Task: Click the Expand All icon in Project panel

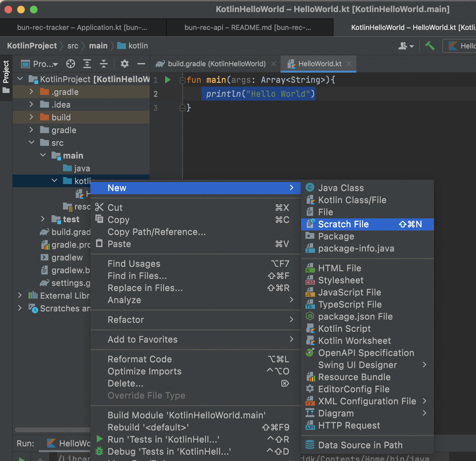Action: coord(87,64)
